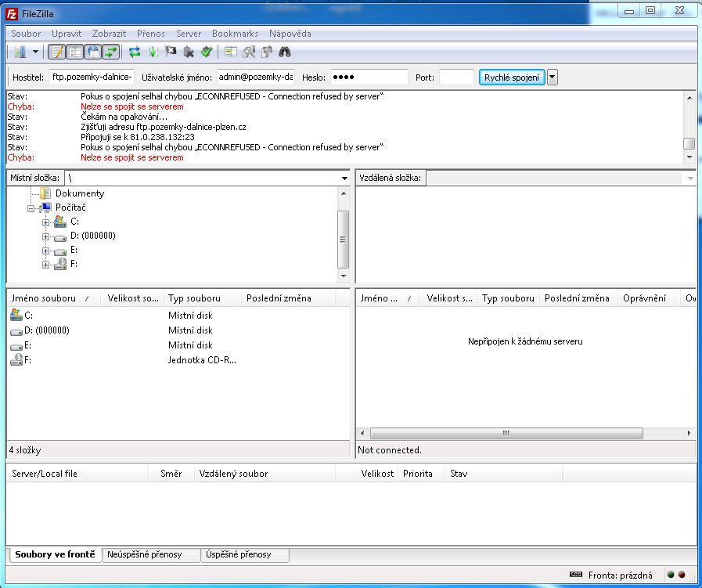This screenshot has width=702, height=588.
Task: Reconnect to the last used server
Action: point(207,52)
